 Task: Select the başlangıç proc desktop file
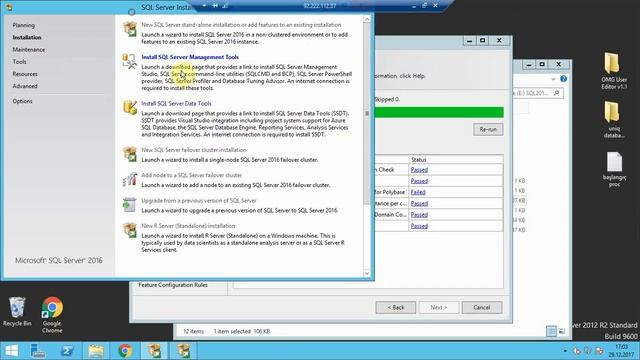coord(614,169)
